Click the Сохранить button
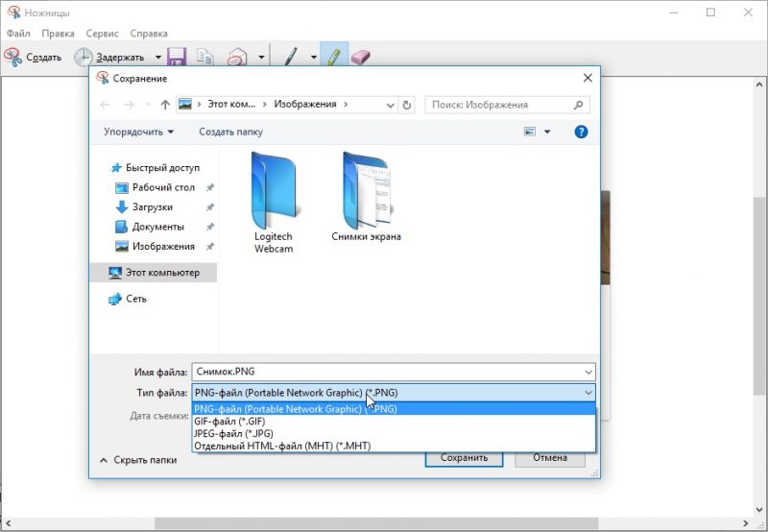 pyautogui.click(x=465, y=458)
